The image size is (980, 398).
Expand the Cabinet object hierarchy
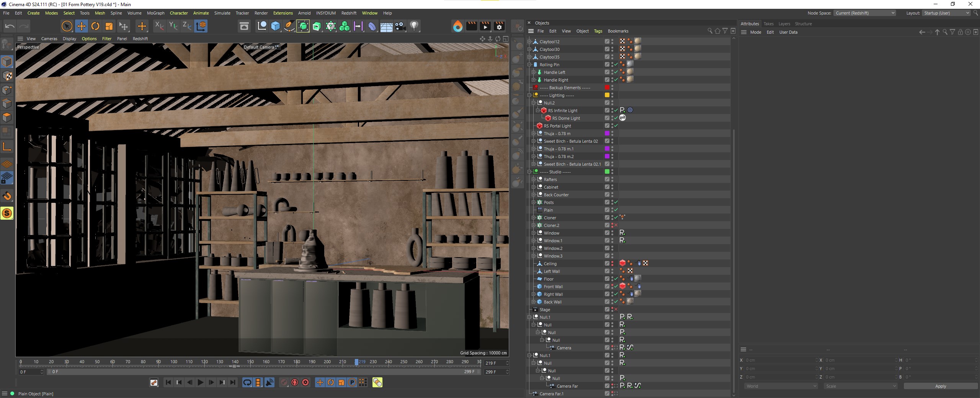click(534, 187)
